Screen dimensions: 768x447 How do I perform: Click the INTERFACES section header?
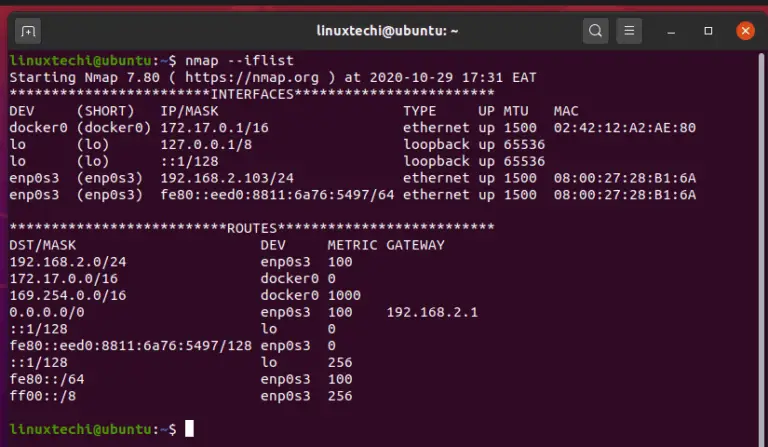click(252, 94)
